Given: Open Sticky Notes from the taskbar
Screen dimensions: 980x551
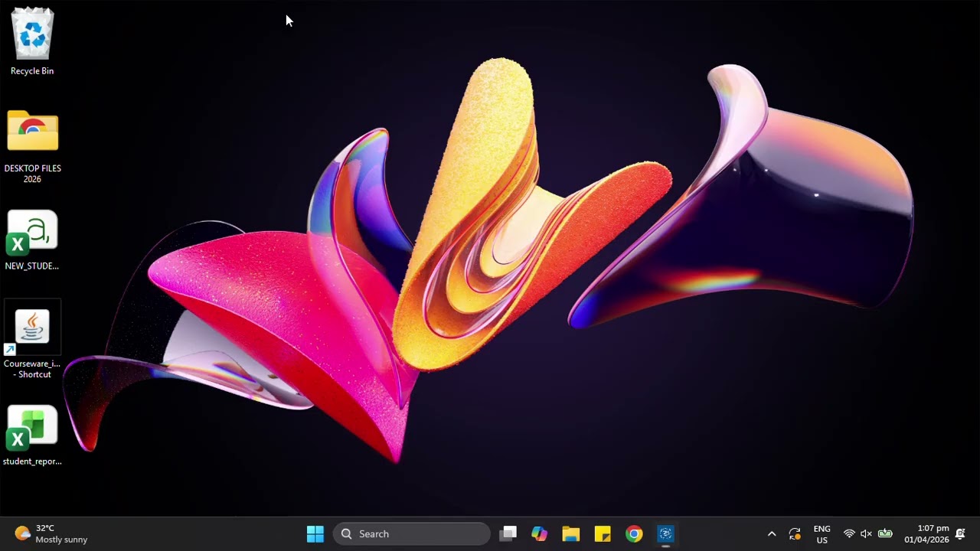Looking at the screenshot, I should [x=603, y=534].
